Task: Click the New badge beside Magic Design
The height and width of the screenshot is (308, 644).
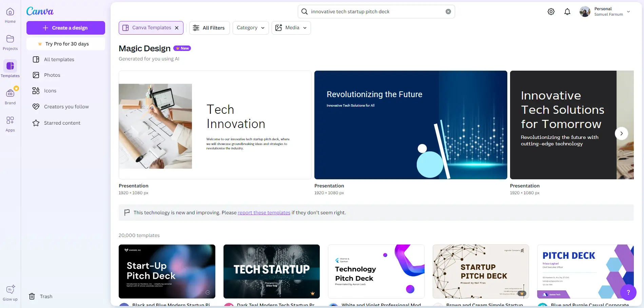Action: pyautogui.click(x=182, y=48)
